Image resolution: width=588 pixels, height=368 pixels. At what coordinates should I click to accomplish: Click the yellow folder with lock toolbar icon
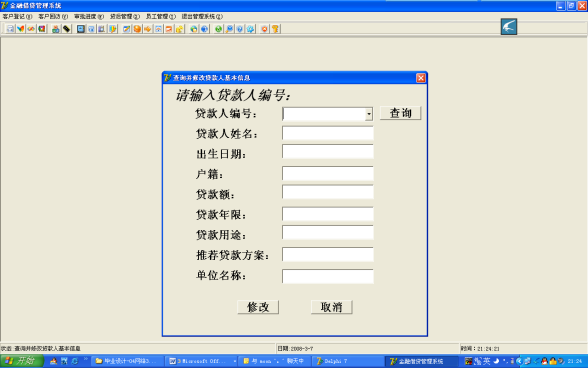(x=179, y=29)
